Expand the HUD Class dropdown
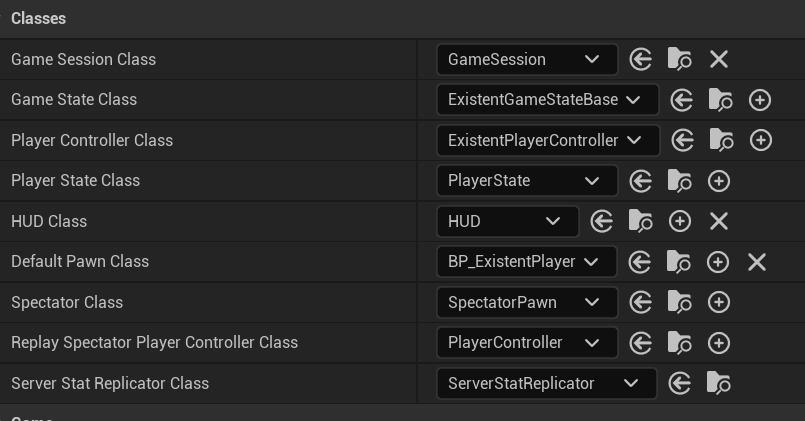The height and width of the screenshot is (421, 805). pos(507,221)
